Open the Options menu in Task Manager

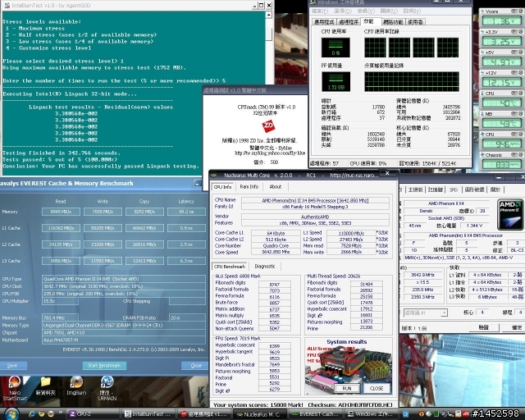pos(343,11)
